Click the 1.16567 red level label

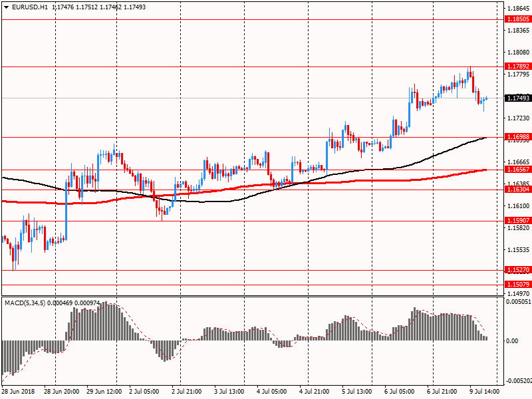(x=518, y=170)
